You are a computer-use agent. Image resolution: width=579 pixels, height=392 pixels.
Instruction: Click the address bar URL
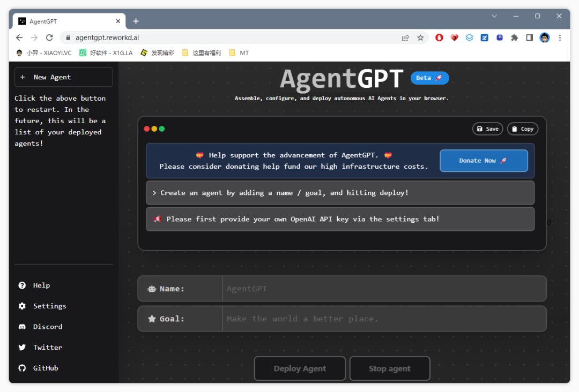point(107,37)
